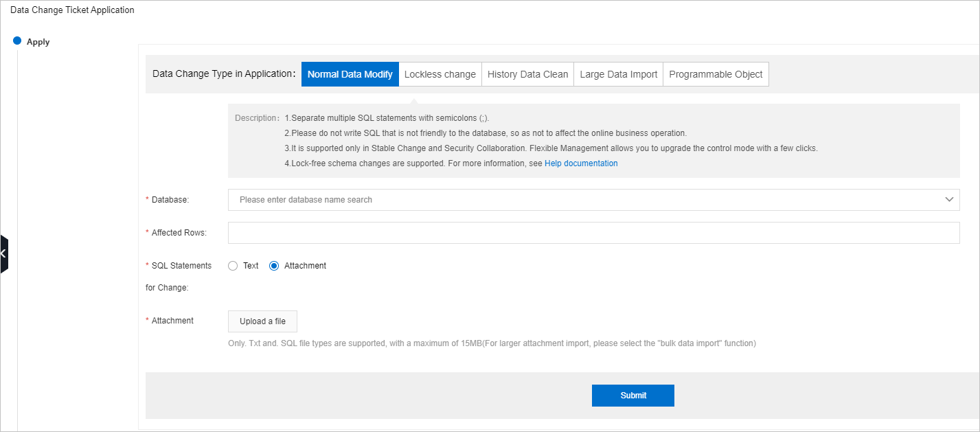Collapse the left sidebar panel arrow
The width and height of the screenshot is (980, 432).
coord(3,253)
